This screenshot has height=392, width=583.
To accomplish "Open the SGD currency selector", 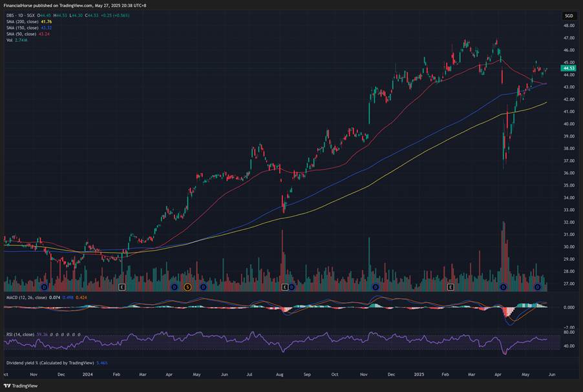I will tap(568, 15).
